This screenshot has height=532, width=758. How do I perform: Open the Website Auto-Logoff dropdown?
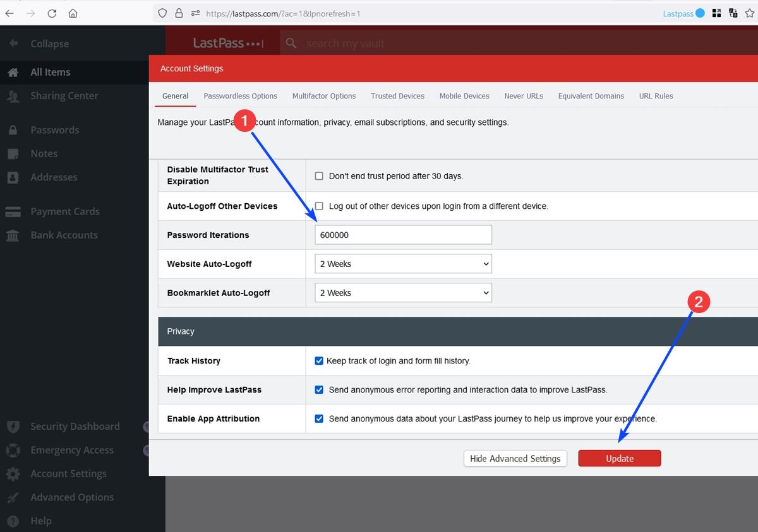403,264
